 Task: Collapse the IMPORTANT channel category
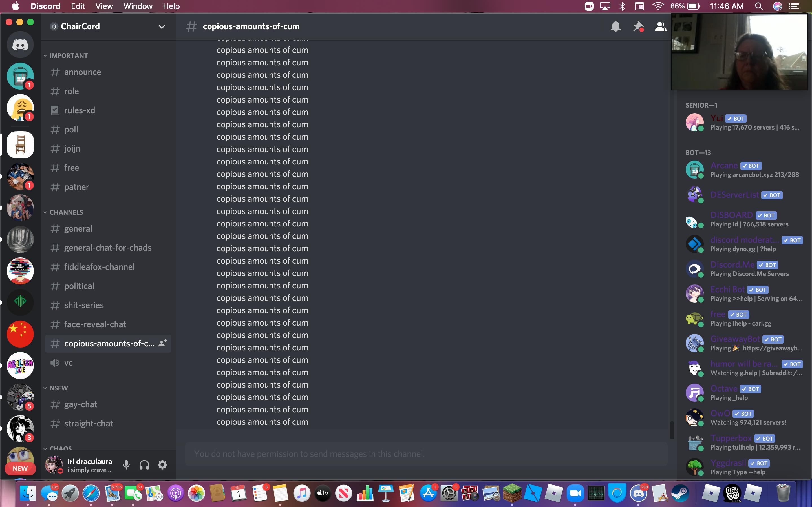click(x=68, y=56)
